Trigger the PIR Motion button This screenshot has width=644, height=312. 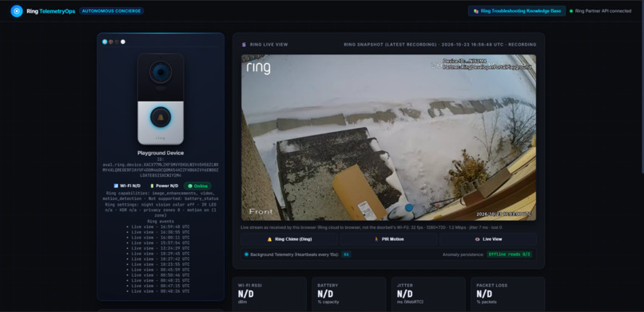388,239
